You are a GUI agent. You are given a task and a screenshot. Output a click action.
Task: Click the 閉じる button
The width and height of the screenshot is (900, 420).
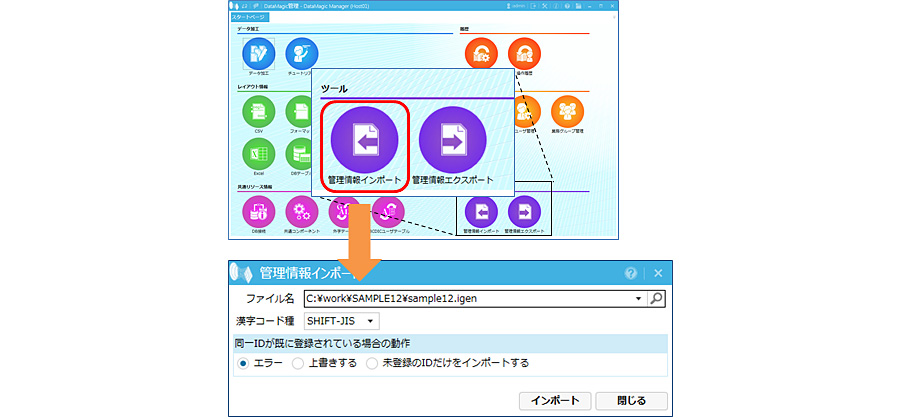[631, 400]
